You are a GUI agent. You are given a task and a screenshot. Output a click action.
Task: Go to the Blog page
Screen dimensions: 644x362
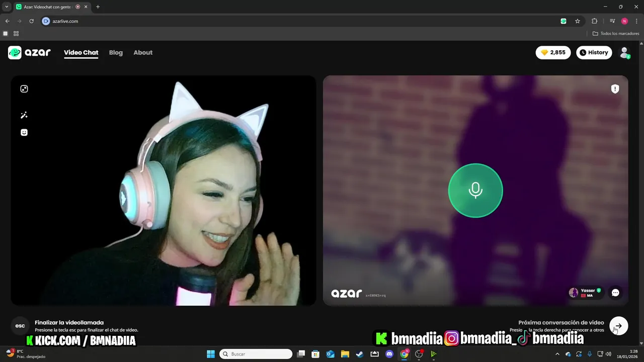click(116, 52)
